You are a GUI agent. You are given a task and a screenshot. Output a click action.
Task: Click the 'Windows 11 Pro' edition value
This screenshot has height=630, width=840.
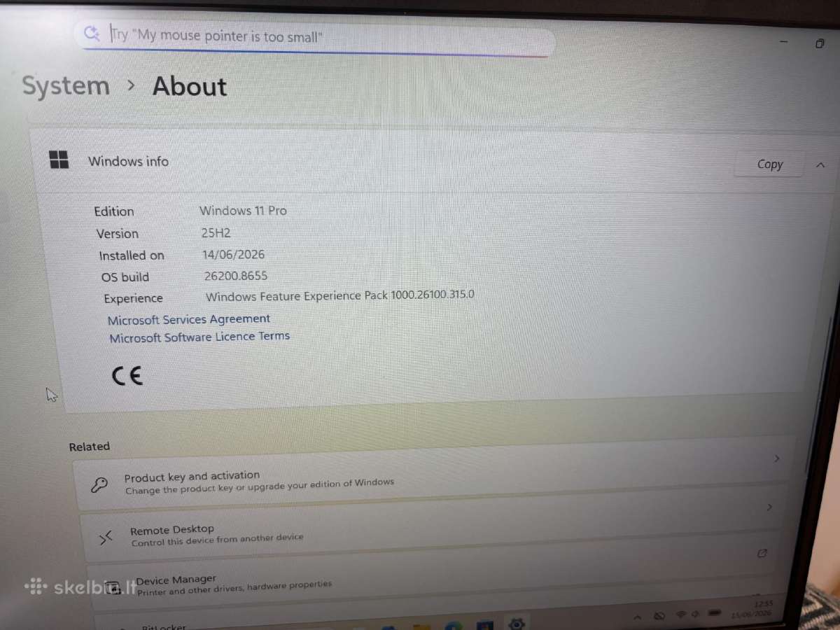point(243,211)
